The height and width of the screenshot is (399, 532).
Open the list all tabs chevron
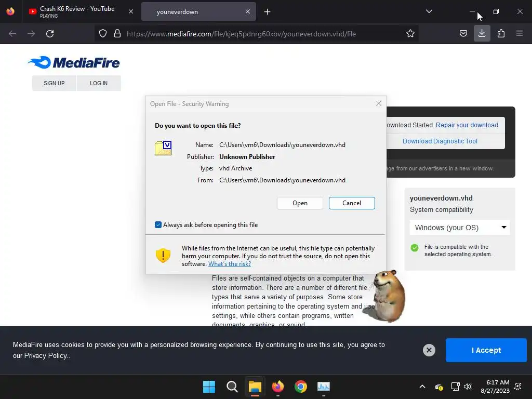point(429,11)
